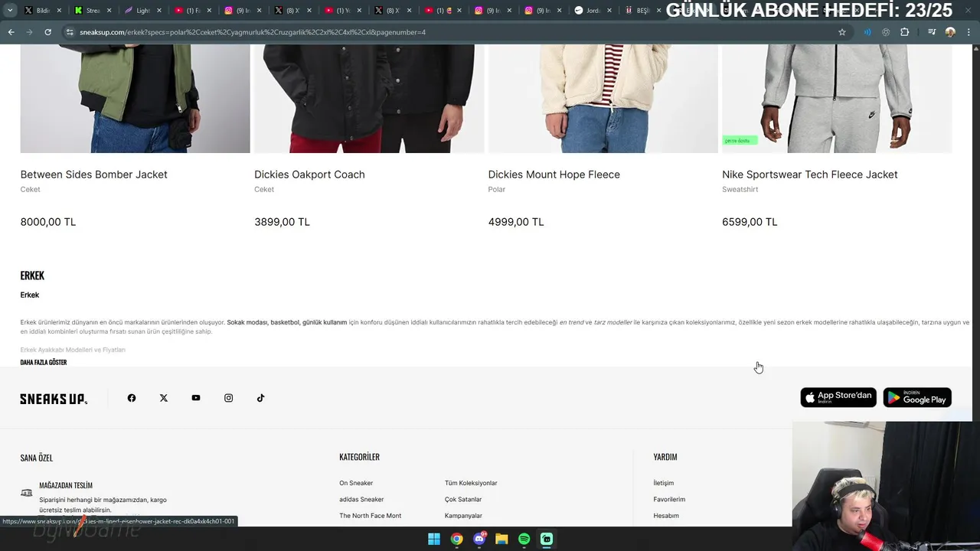
Task: Open Nike Sportswear Tech Fleece Jacket title
Action: tap(810, 174)
